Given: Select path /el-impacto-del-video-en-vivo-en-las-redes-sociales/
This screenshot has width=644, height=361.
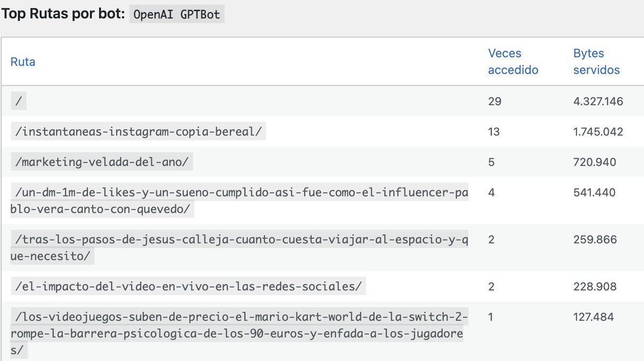Looking at the screenshot, I should [188, 286].
